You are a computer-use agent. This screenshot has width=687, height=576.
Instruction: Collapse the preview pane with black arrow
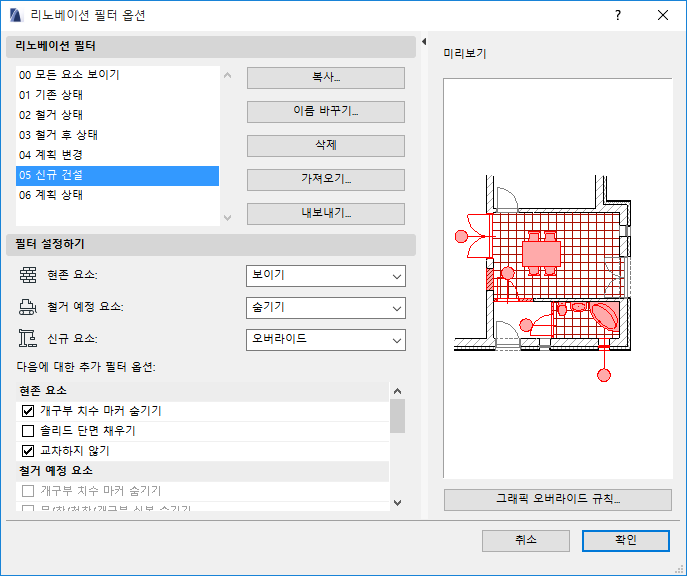(x=424, y=42)
